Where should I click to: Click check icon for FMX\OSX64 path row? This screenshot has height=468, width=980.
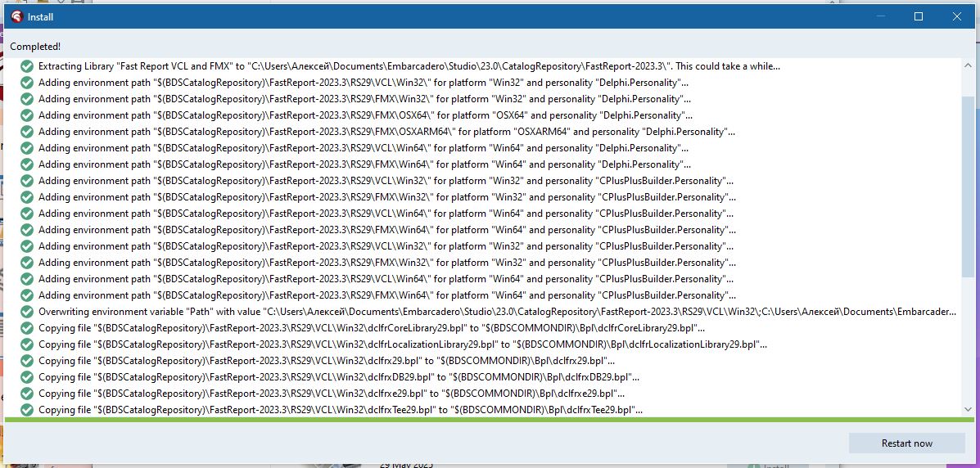point(26,115)
